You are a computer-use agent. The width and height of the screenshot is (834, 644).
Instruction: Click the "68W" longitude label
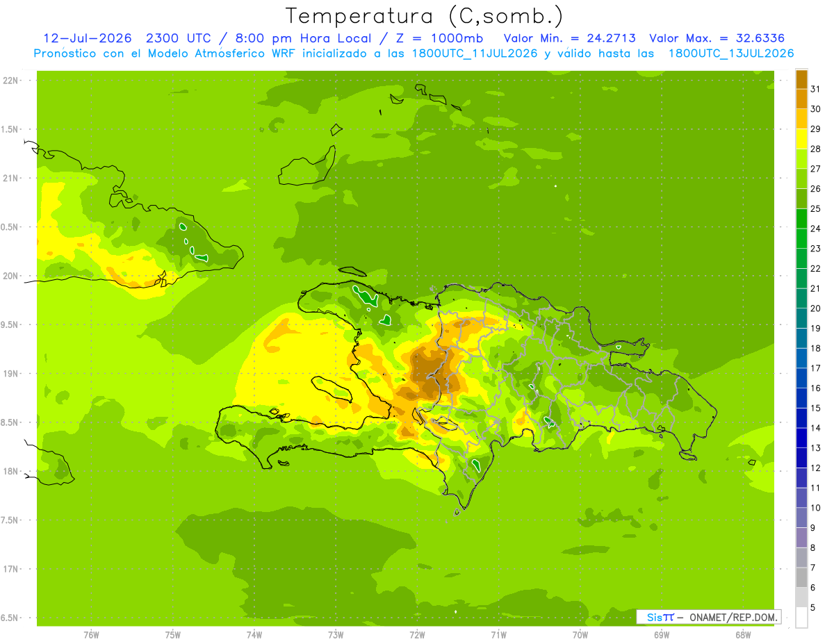[743, 635]
